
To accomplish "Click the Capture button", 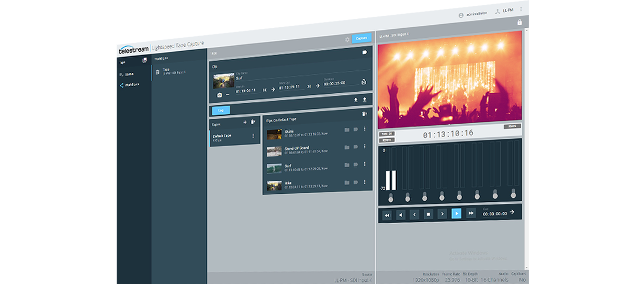I will pos(361,38).
